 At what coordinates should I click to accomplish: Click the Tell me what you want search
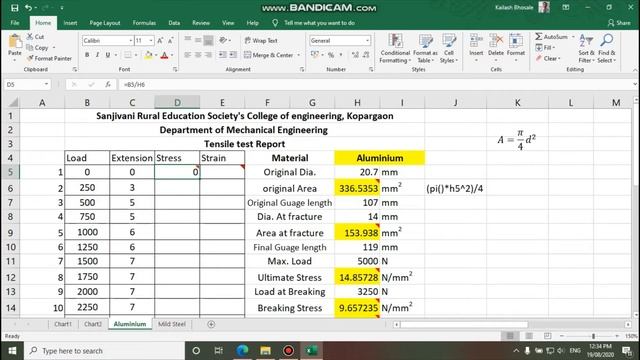(x=319, y=23)
